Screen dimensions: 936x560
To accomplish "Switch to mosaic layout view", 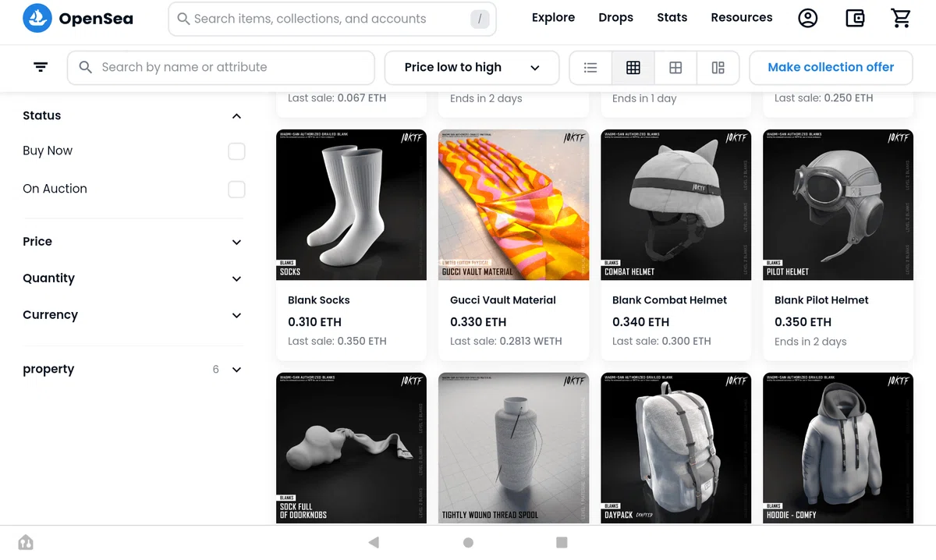I will (x=718, y=68).
